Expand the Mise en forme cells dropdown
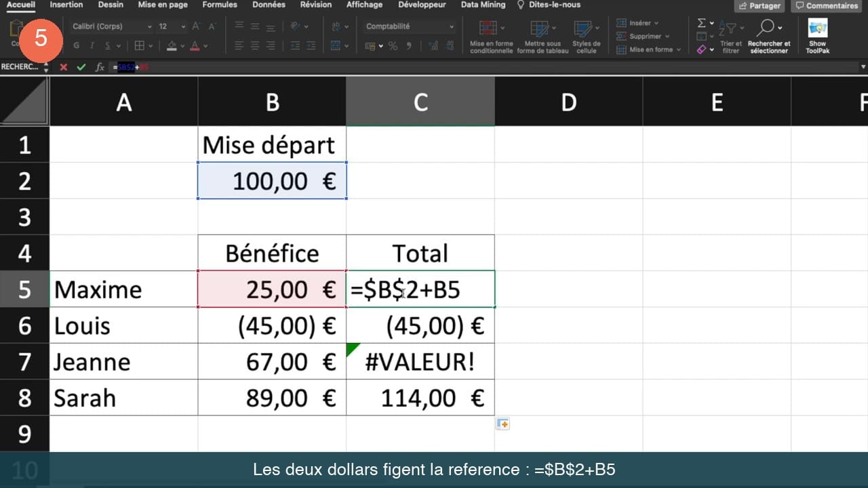868x488 pixels. (679, 49)
